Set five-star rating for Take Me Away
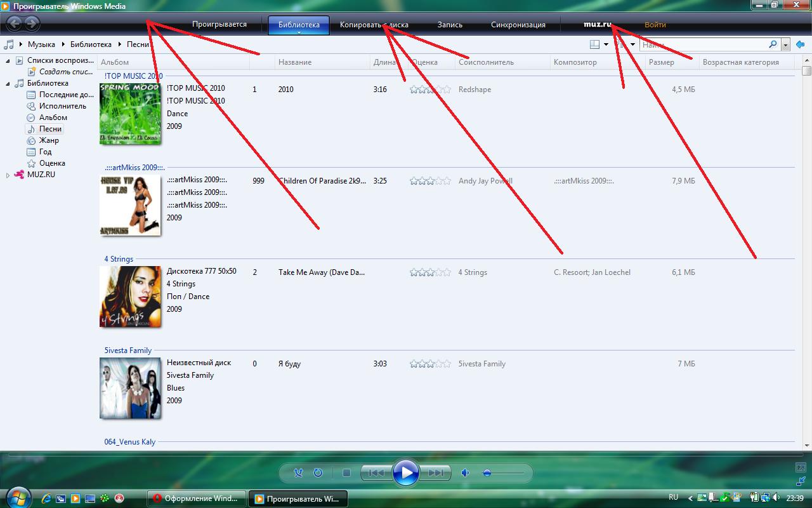Image resolution: width=812 pixels, height=508 pixels. click(x=447, y=272)
